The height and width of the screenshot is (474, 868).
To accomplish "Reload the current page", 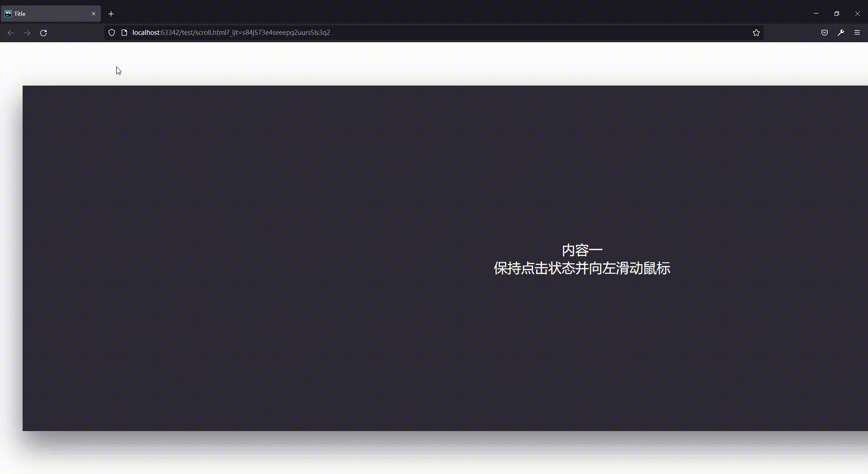I will pos(43,33).
